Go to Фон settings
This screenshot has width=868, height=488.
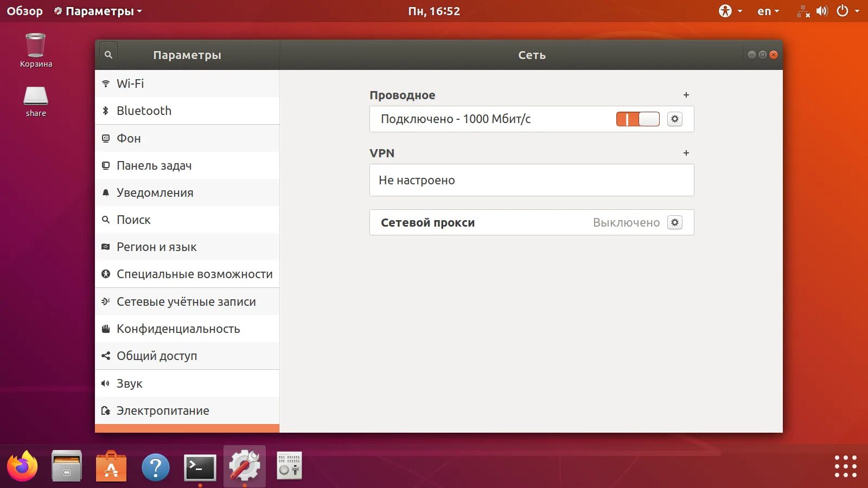click(x=187, y=138)
